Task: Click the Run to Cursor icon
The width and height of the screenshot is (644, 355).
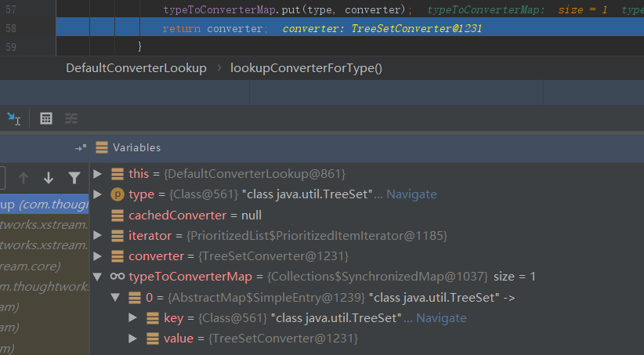Action: click(14, 118)
